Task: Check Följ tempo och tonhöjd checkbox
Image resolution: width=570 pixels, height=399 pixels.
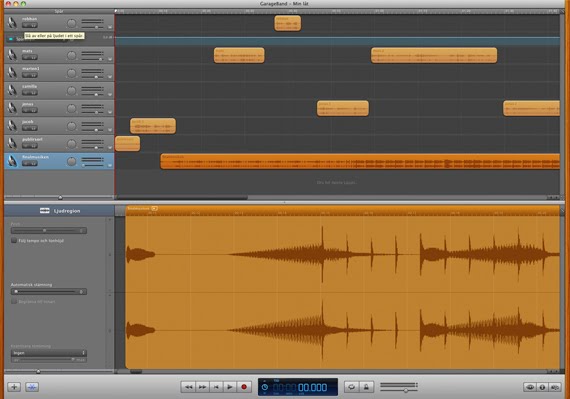Action: [x=14, y=241]
